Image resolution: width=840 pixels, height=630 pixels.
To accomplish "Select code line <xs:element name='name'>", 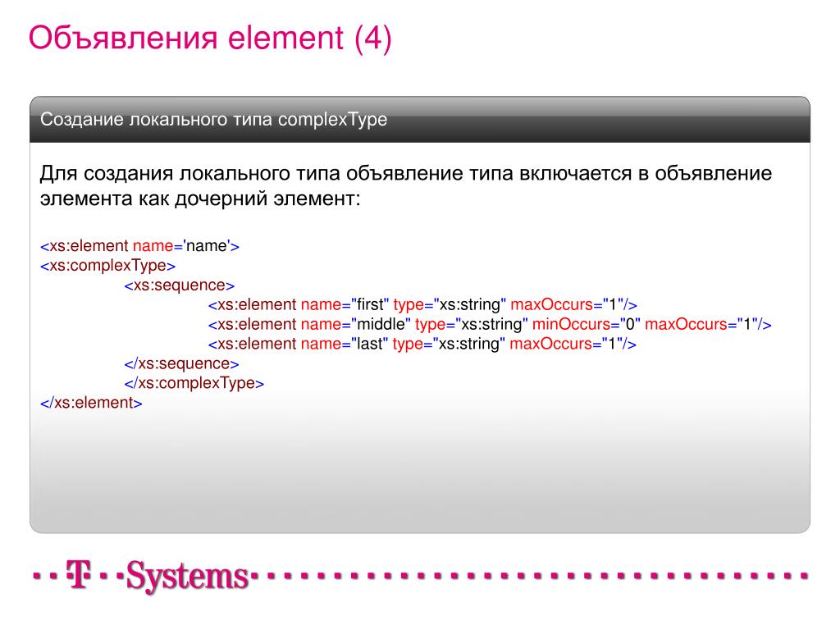I will (x=139, y=245).
